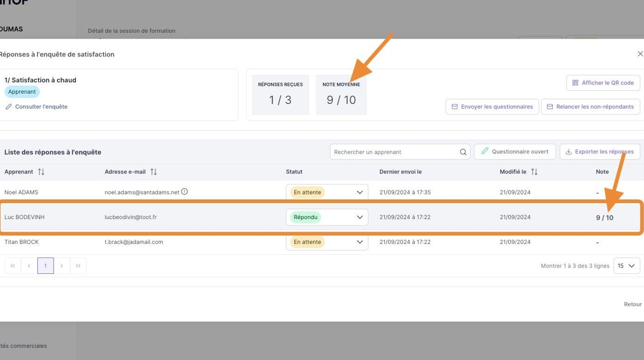The height and width of the screenshot is (360, 644).
Task: Click the 21/09/2024 à 17:35 send date
Action: tap(405, 192)
